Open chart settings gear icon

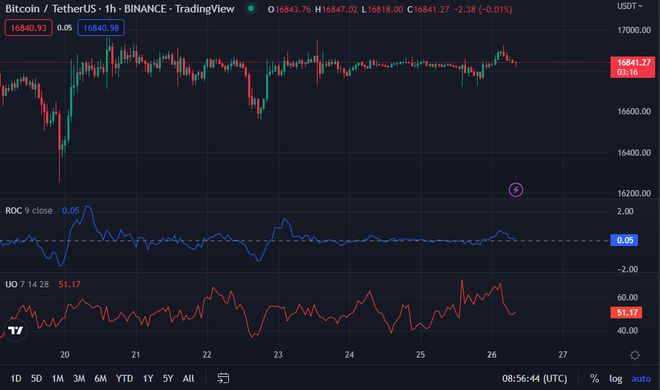tap(635, 355)
